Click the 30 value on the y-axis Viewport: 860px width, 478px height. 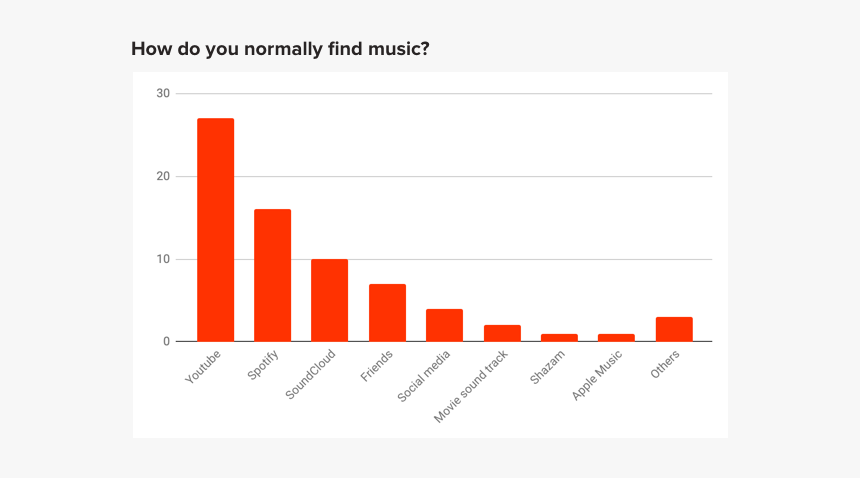coord(163,94)
